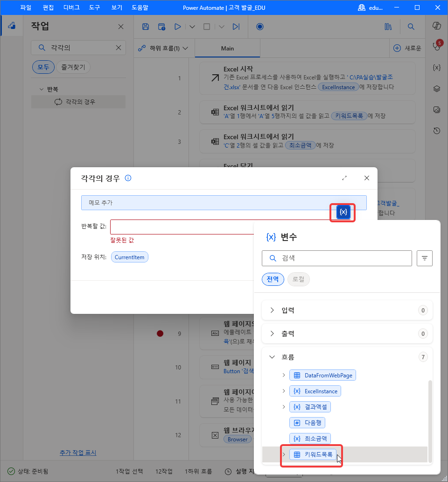Open the 편집 menu
The image size is (448, 482).
tap(48, 7)
